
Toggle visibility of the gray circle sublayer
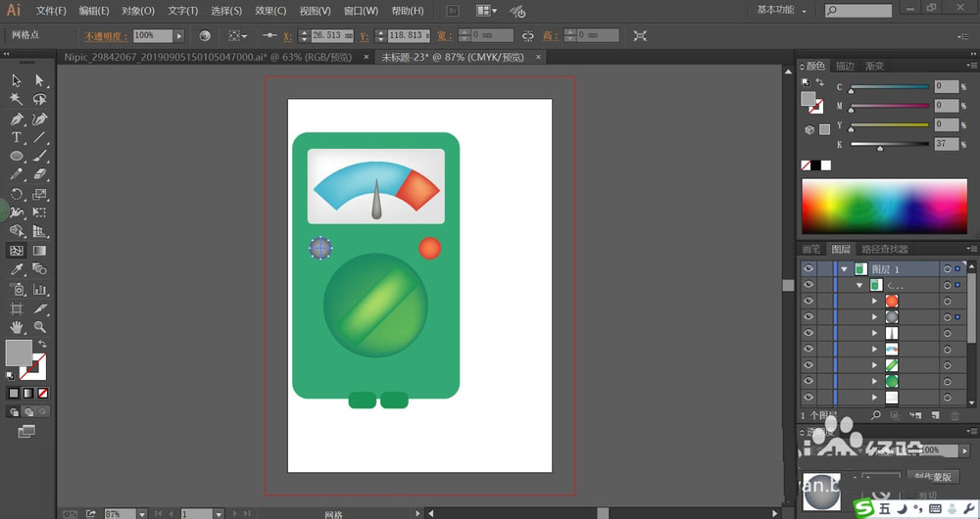point(808,317)
